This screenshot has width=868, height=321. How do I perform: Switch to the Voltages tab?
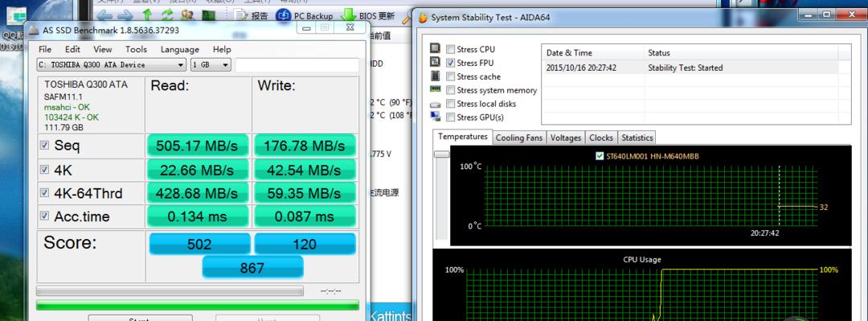pos(566,138)
